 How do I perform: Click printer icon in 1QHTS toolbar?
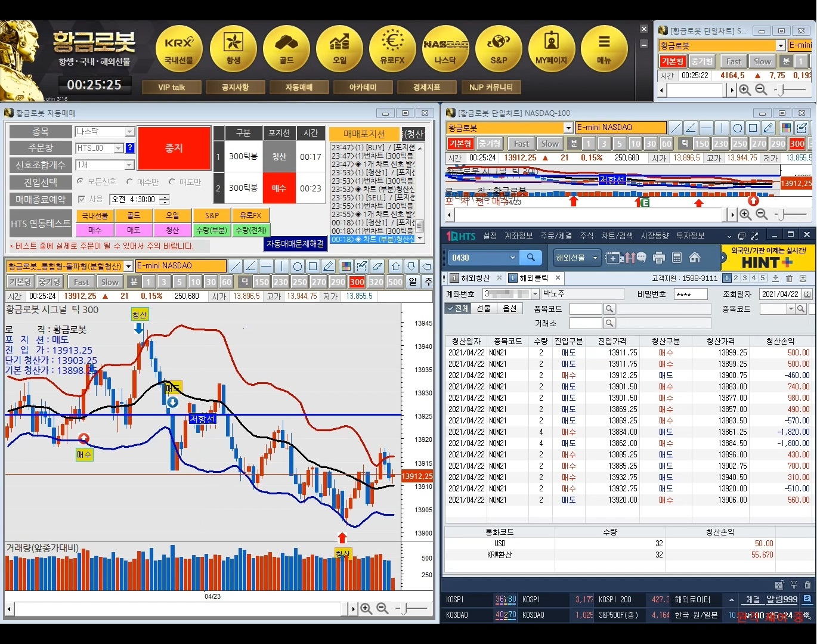click(659, 258)
